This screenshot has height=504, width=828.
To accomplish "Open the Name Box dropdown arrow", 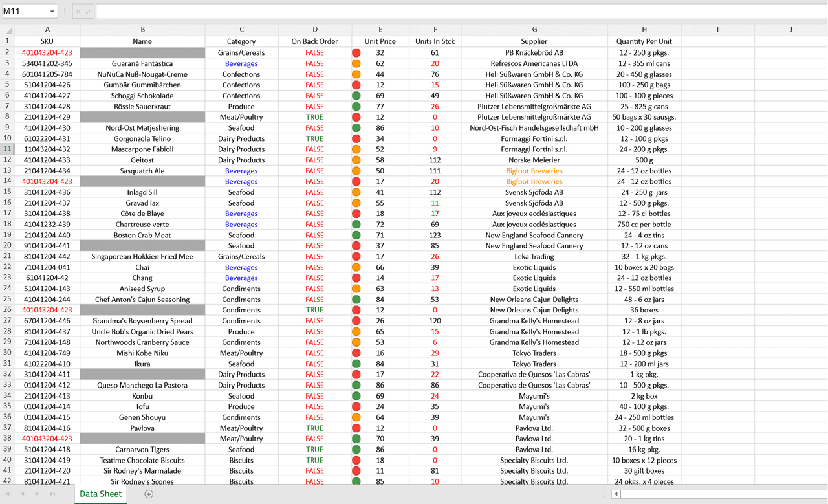I will tap(52, 12).
